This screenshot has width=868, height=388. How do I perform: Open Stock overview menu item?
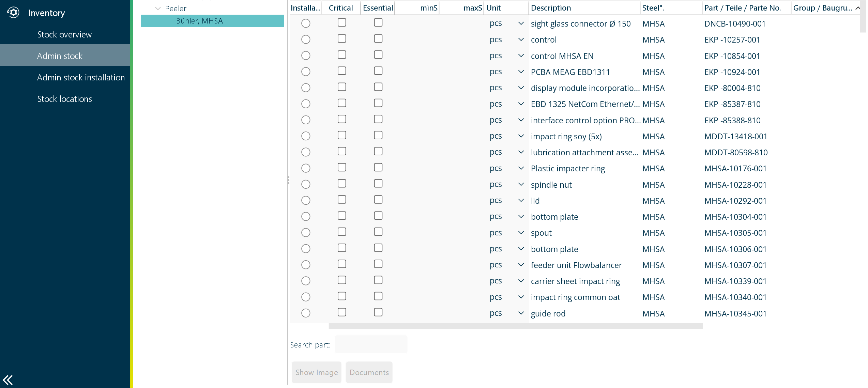pos(64,34)
